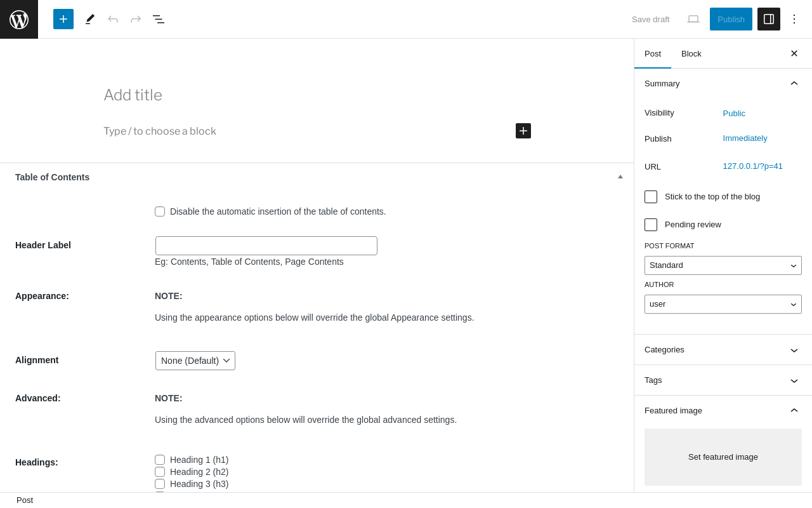Image resolution: width=812 pixels, height=508 pixels.
Task: Check the Heading 2 (h2) box
Action: tap(160, 472)
